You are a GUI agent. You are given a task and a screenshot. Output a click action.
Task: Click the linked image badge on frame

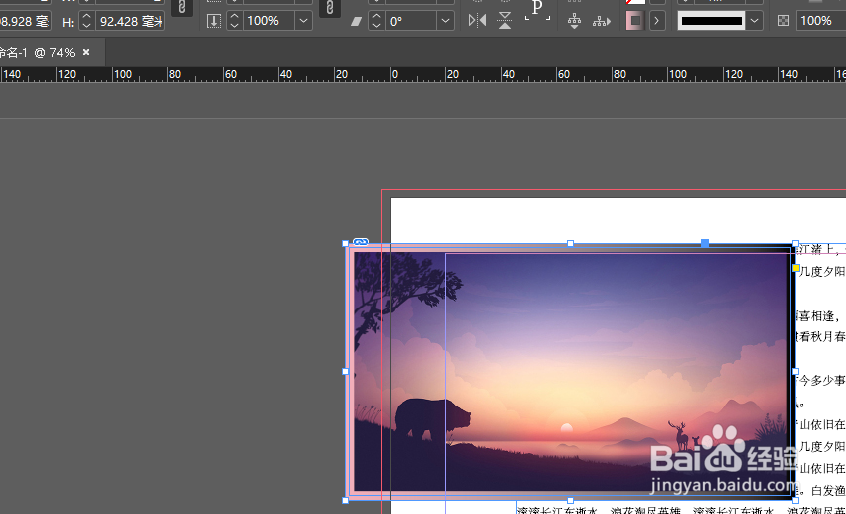(x=361, y=242)
